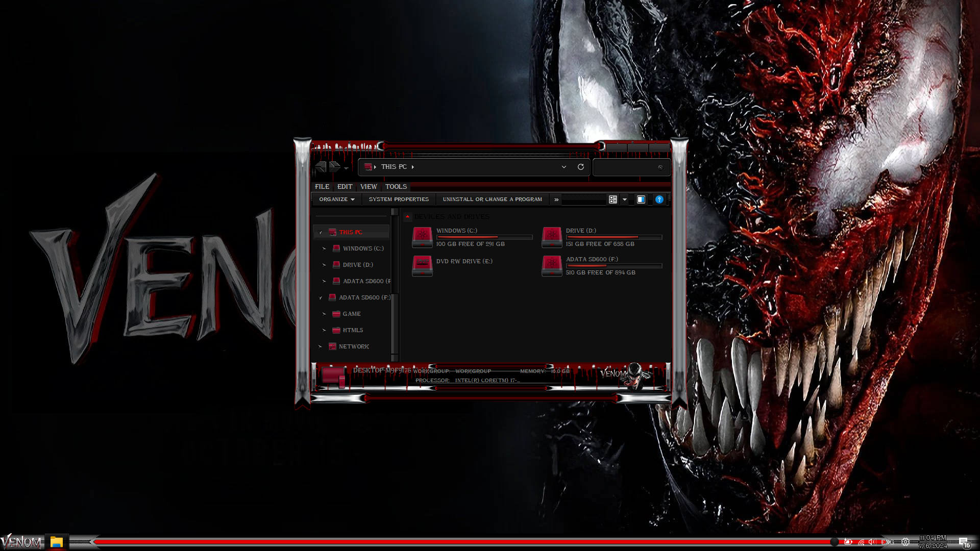Refresh the This PC address bar
Image resolution: width=980 pixels, height=551 pixels.
pyautogui.click(x=580, y=167)
